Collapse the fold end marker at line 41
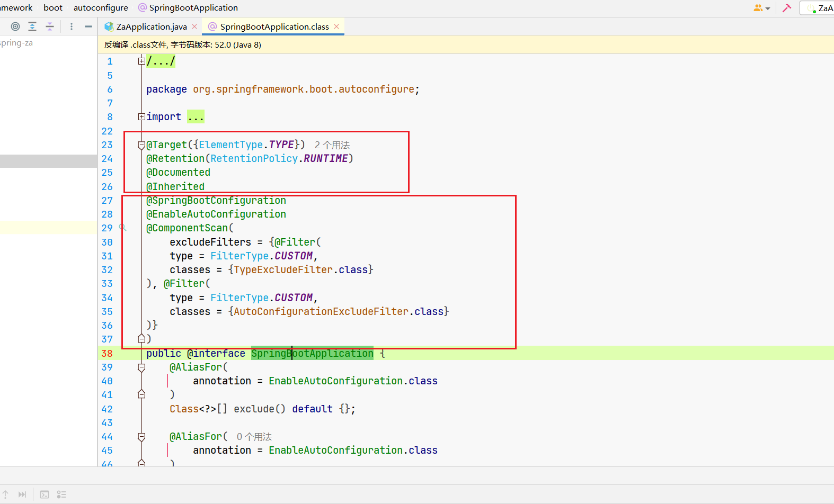 click(141, 394)
